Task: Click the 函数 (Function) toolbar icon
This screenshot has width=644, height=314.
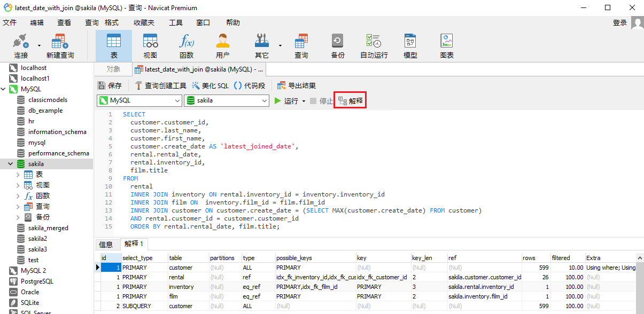Action: (x=187, y=45)
